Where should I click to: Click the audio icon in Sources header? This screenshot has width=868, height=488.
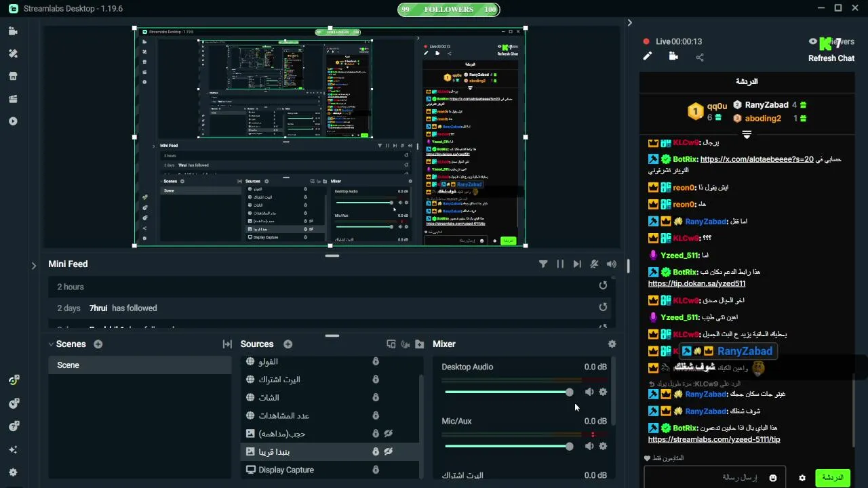(406, 344)
